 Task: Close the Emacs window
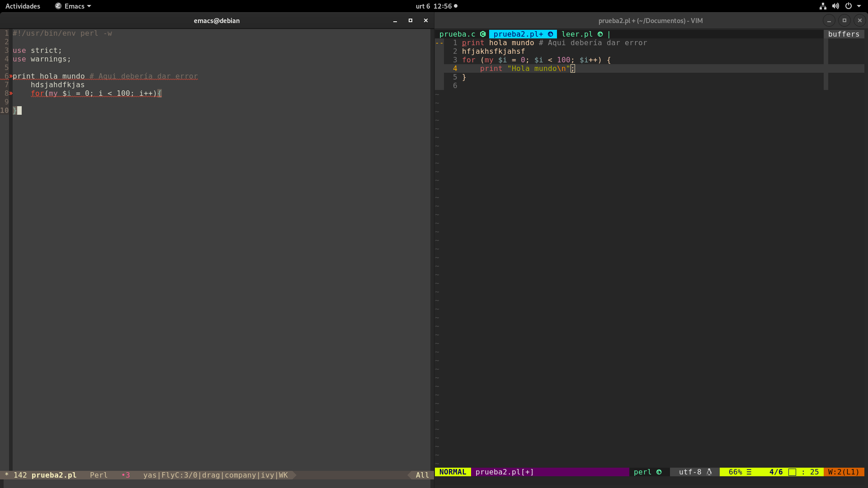click(x=426, y=20)
